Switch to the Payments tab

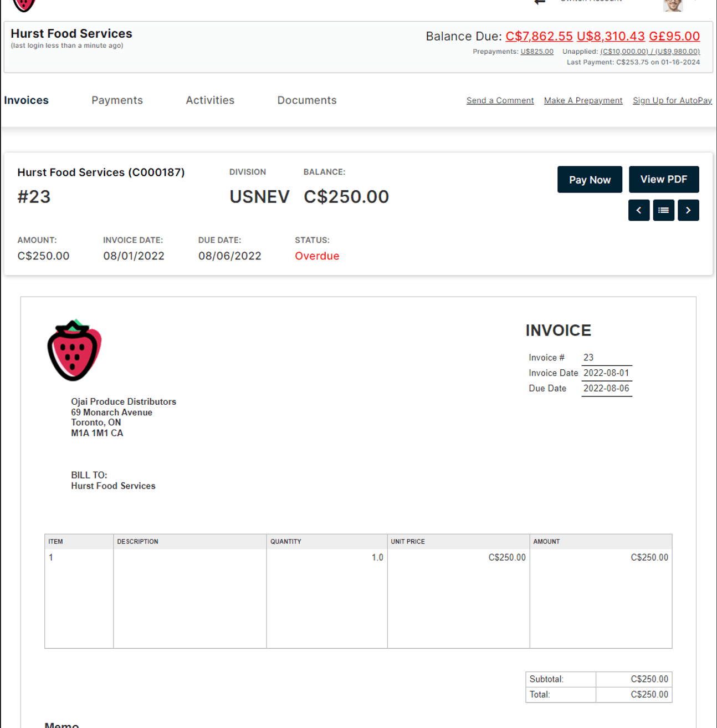pyautogui.click(x=117, y=100)
